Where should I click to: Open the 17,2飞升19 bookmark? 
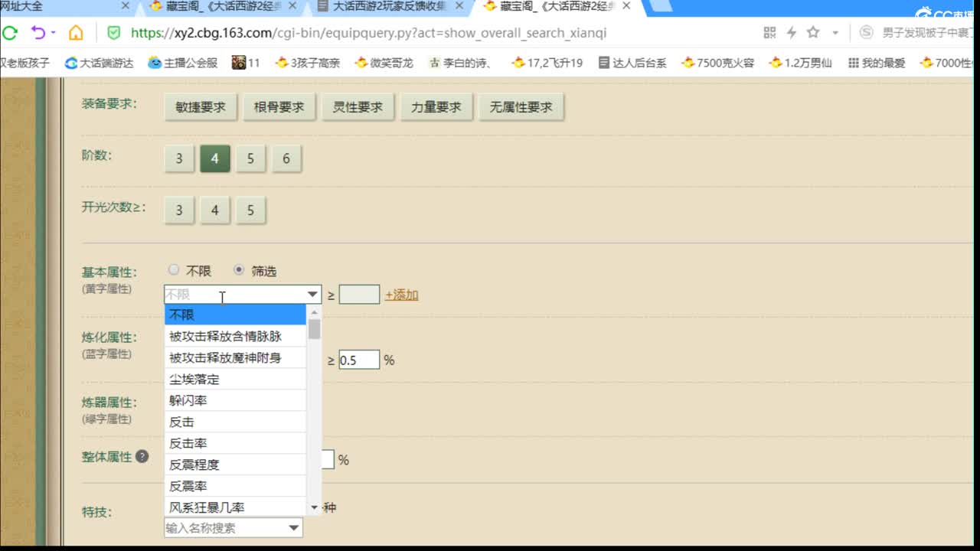pyautogui.click(x=548, y=63)
